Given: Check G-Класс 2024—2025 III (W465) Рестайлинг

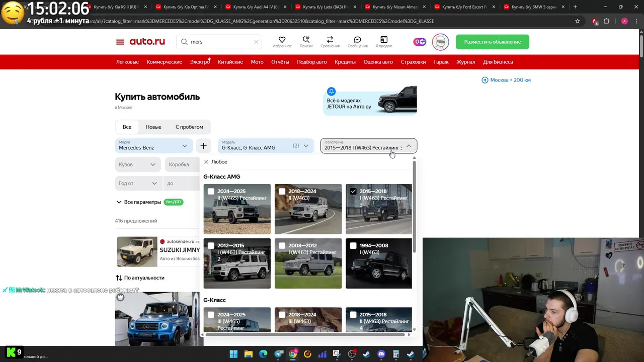Looking at the screenshot, I should (x=211, y=315).
